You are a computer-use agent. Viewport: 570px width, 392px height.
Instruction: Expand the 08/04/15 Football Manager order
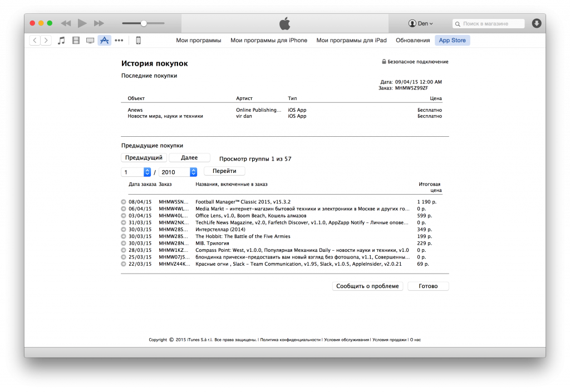click(124, 202)
